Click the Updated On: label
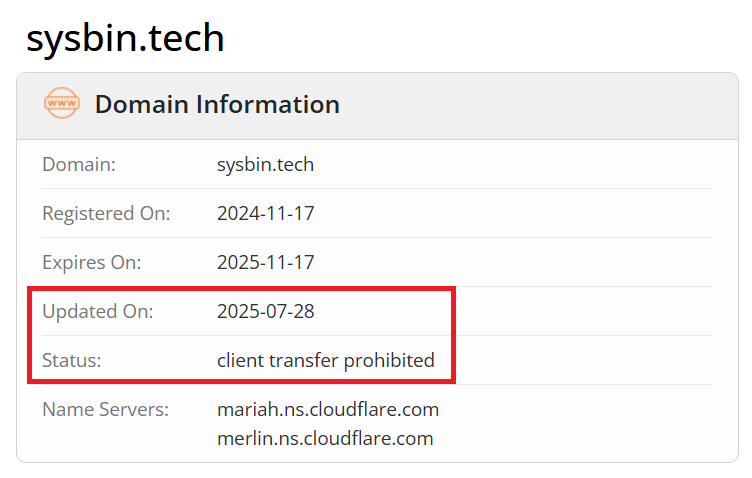Screen dimensions: 752x478 coord(98,311)
